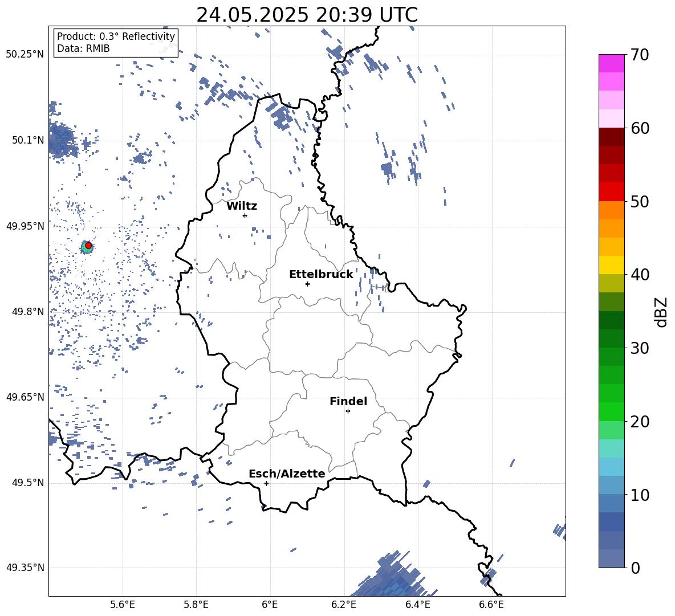This screenshot has height=616, width=675.
Task: Click the 30 tick on colorbar
Action: 639,348
